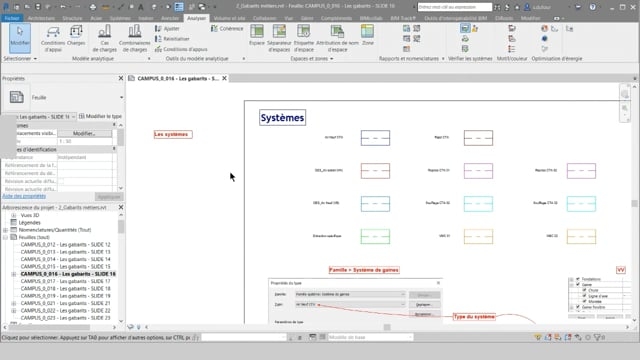Switch to the Architecture ribbon tab
Screen dimensions: 640x360
pos(41,18)
